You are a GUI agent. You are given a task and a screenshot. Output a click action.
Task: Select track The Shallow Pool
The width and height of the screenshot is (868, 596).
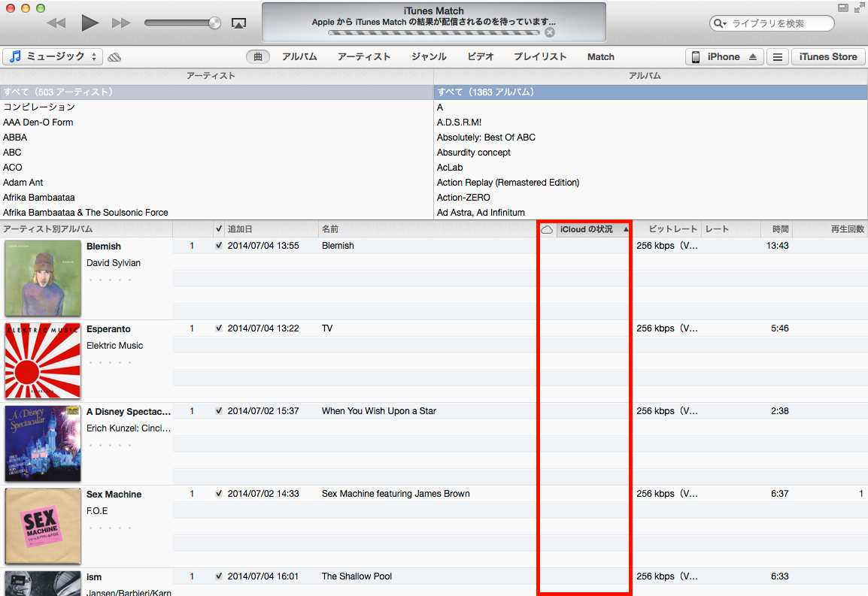357,576
